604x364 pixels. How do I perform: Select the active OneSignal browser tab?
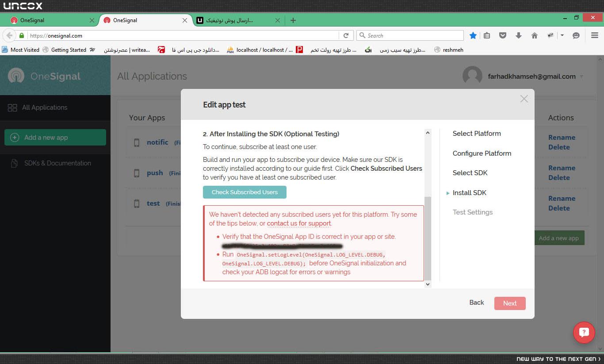point(145,20)
